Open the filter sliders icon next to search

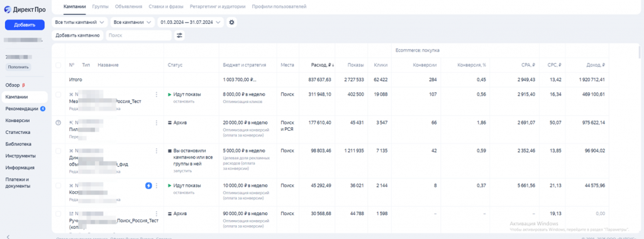click(179, 36)
